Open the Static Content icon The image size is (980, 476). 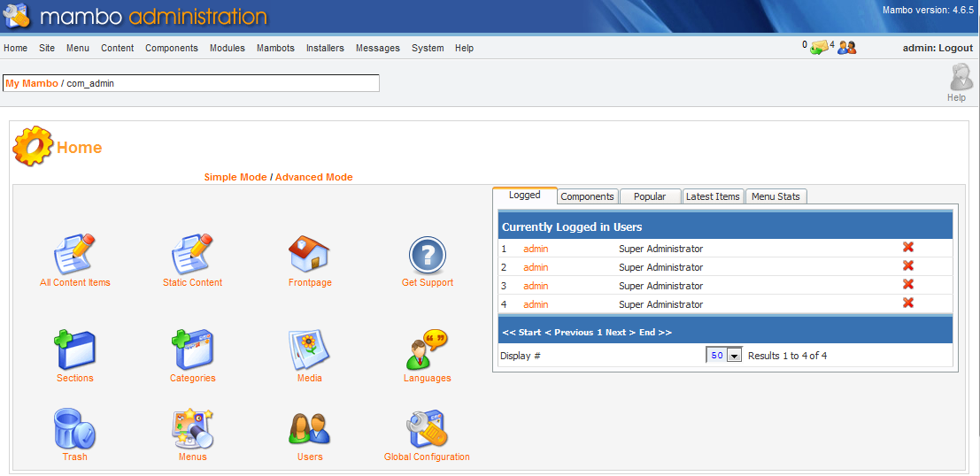(192, 255)
